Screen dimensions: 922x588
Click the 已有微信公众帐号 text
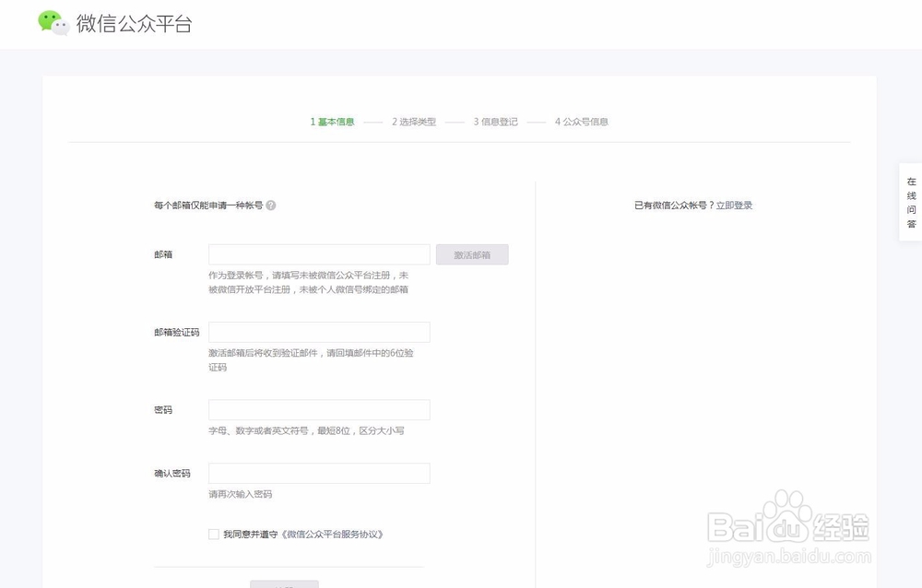click(674, 206)
